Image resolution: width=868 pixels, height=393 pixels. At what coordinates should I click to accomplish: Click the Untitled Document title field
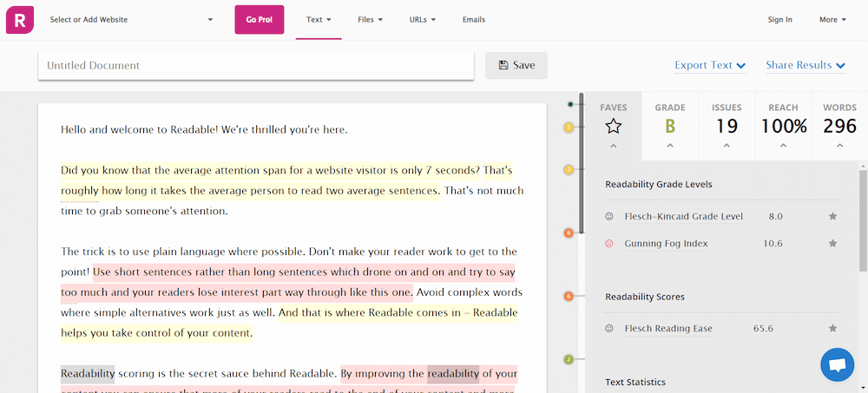point(255,66)
